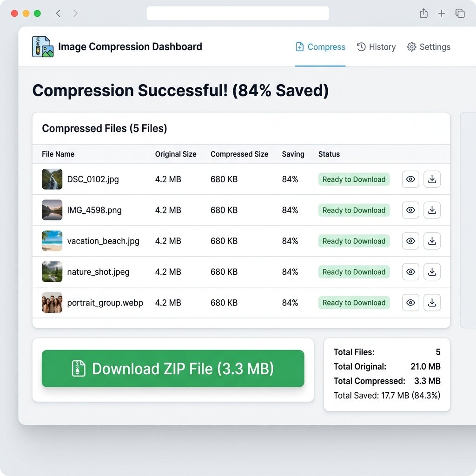476x476 pixels.
Task: Click the Compression Successful! (84% Saved) heading
Action: tap(181, 91)
